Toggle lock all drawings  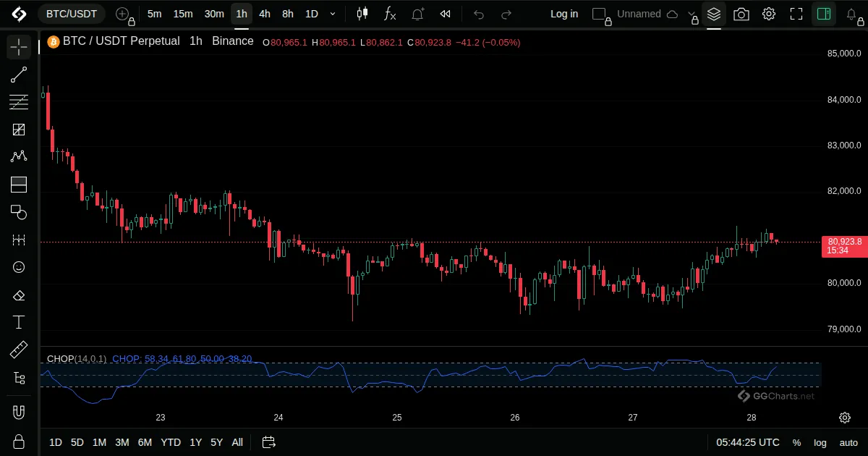click(19, 442)
